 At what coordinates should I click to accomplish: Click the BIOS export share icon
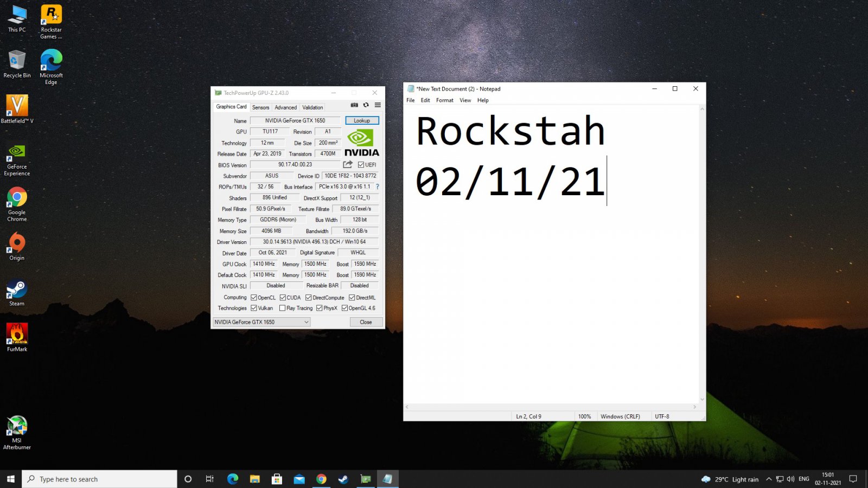(x=348, y=164)
